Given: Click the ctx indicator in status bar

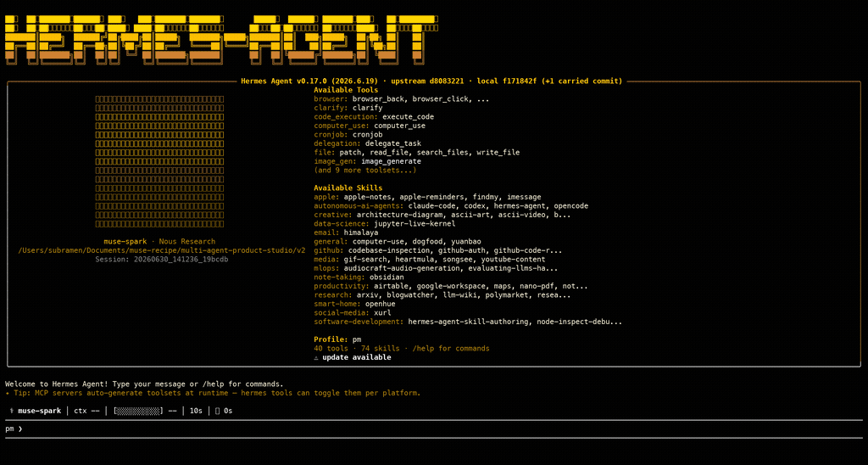Looking at the screenshot, I should pos(86,411).
